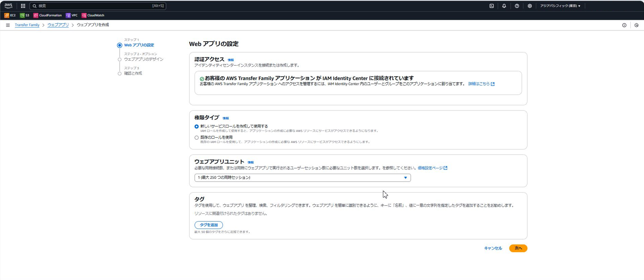Viewport: 644px width, 280px height.
Task: Open the 情報 link beside 認証アクセス
Action: [x=230, y=60]
